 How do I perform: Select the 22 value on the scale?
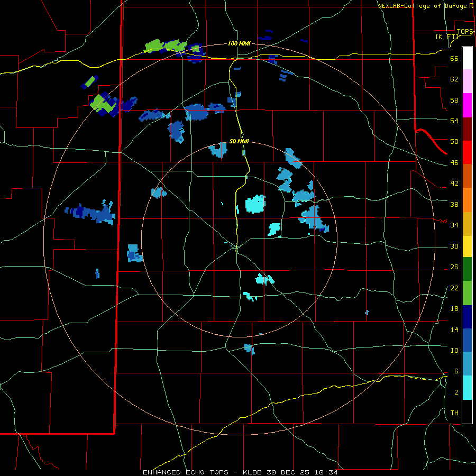(454, 288)
